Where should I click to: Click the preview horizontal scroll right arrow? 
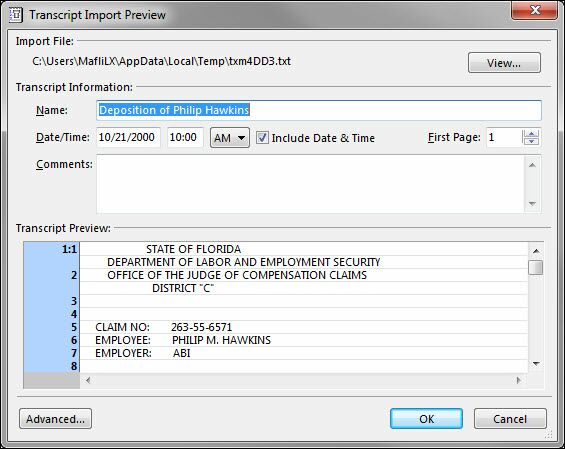point(519,380)
